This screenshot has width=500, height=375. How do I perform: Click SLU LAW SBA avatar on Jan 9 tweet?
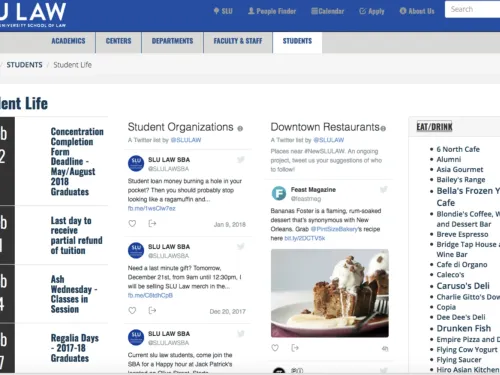tap(136, 164)
